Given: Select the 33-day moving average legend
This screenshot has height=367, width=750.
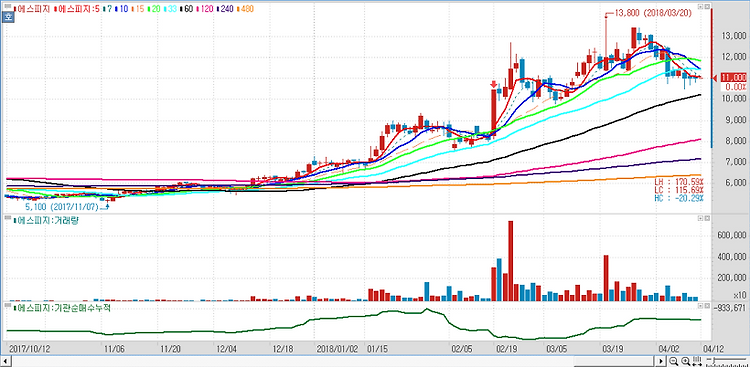Looking at the screenshot, I should coord(171,9).
